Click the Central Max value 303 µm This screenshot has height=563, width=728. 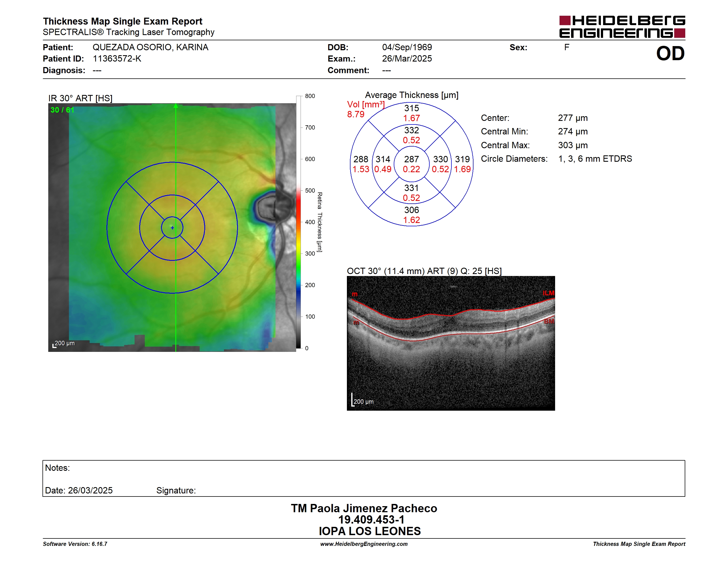coord(573,145)
